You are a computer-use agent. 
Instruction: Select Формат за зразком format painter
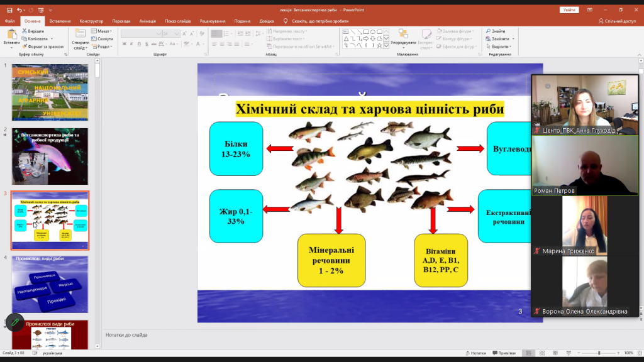43,47
